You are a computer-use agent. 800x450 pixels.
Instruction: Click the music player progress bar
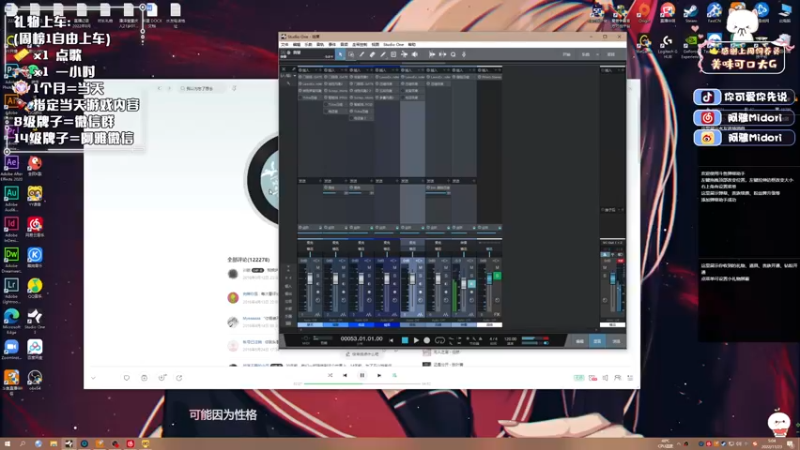point(362,384)
